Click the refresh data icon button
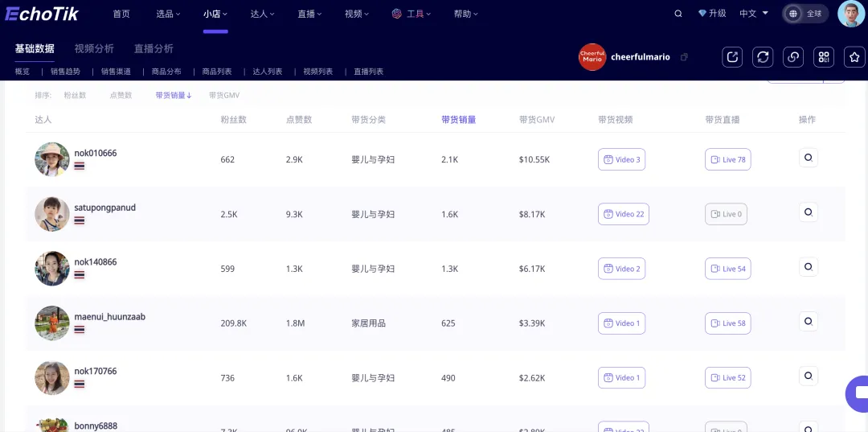The width and height of the screenshot is (868, 432). pyautogui.click(x=763, y=57)
